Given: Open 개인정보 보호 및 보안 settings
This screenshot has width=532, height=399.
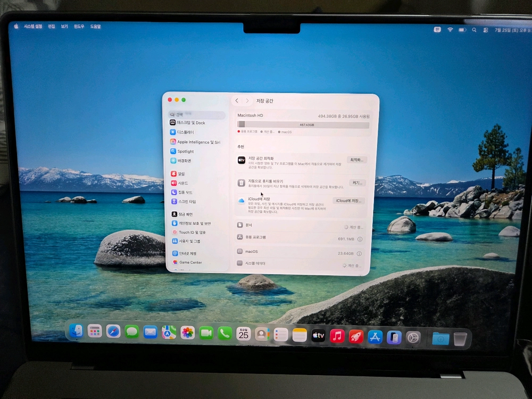Looking at the screenshot, I should [x=192, y=223].
